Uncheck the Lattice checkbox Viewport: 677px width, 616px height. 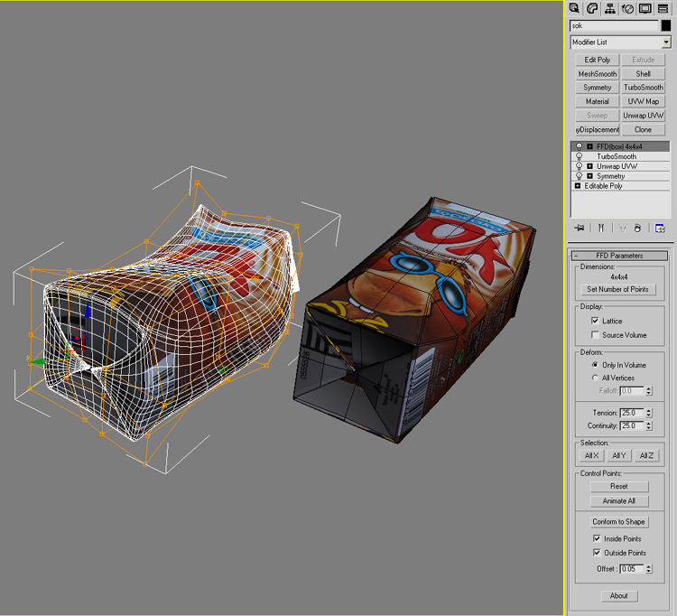coord(595,321)
